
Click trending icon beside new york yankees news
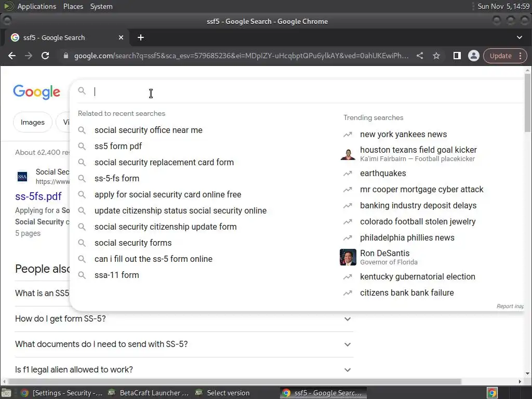pyautogui.click(x=348, y=135)
